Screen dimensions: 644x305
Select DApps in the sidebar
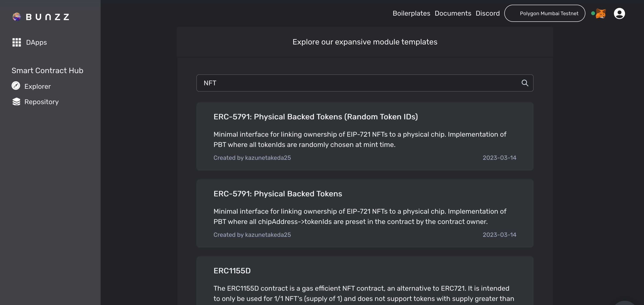click(36, 43)
